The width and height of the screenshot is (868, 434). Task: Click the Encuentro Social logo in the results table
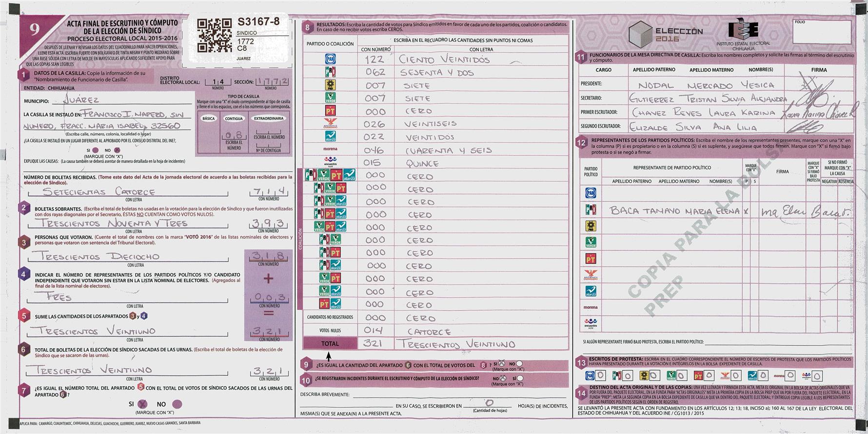point(330,162)
